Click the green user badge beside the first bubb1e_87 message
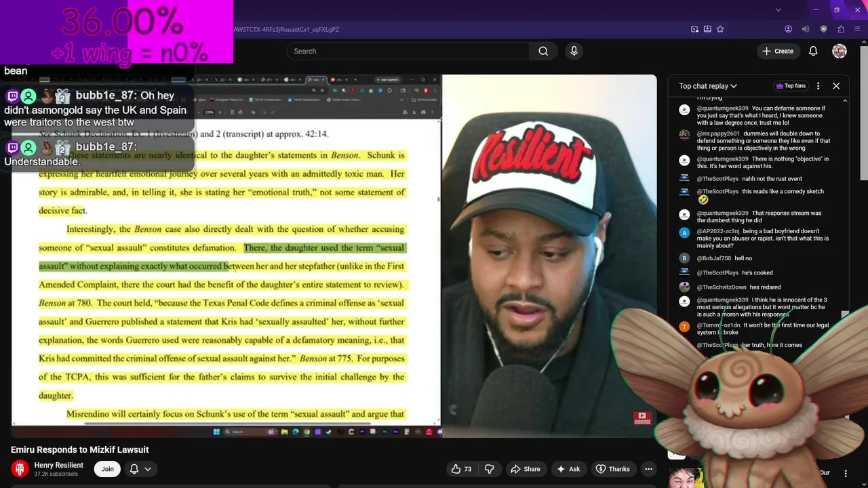The width and height of the screenshot is (868, 488). click(28, 96)
